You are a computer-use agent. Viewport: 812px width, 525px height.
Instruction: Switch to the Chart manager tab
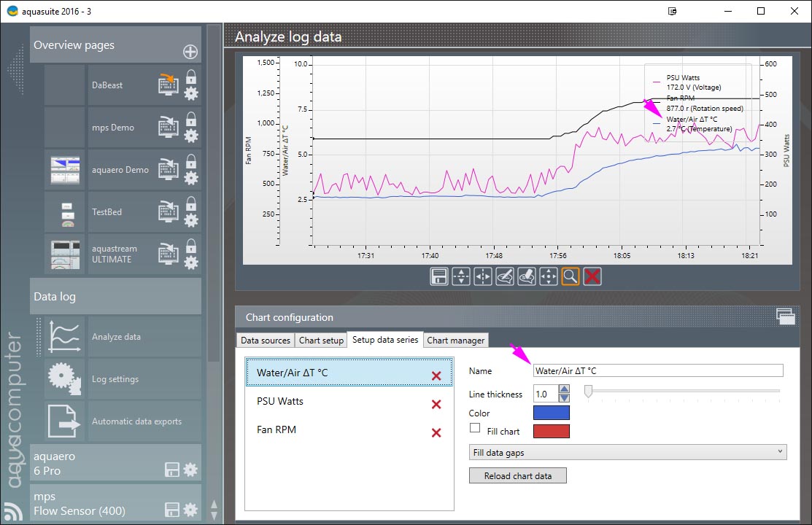point(455,341)
